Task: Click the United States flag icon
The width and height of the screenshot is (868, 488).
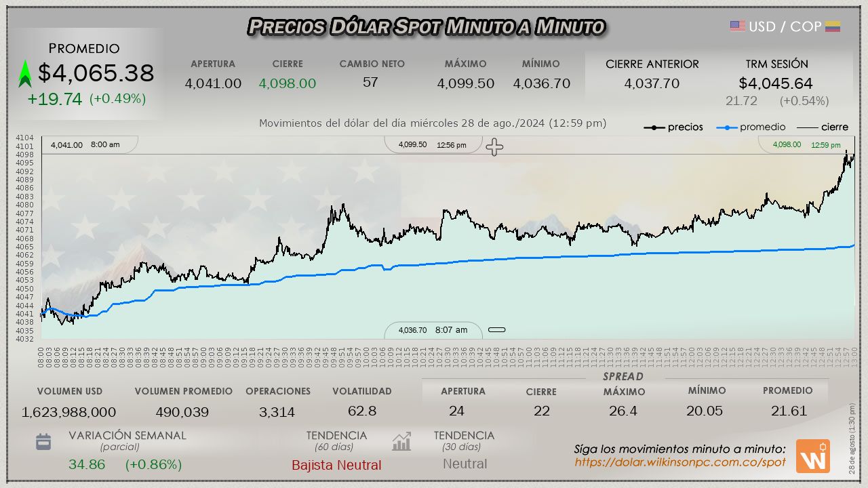Action: pos(737,26)
